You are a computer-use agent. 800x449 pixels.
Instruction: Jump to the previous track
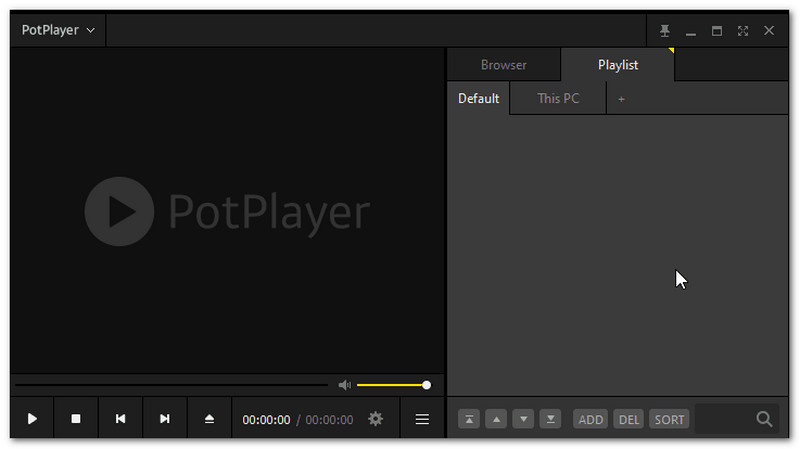click(x=120, y=419)
